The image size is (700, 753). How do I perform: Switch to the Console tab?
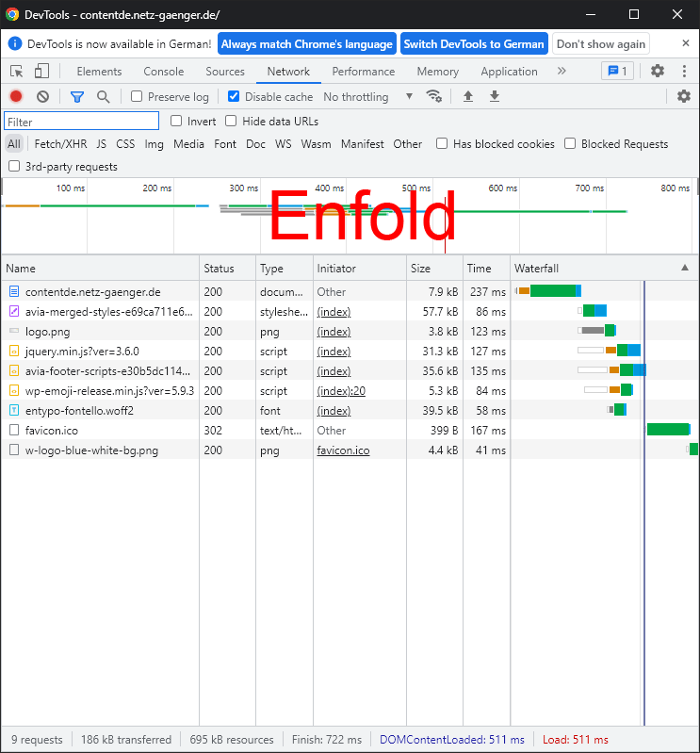[163, 72]
